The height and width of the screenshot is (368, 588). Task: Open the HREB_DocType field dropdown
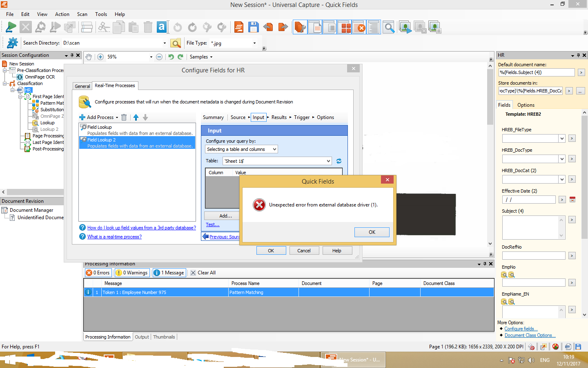coord(562,159)
